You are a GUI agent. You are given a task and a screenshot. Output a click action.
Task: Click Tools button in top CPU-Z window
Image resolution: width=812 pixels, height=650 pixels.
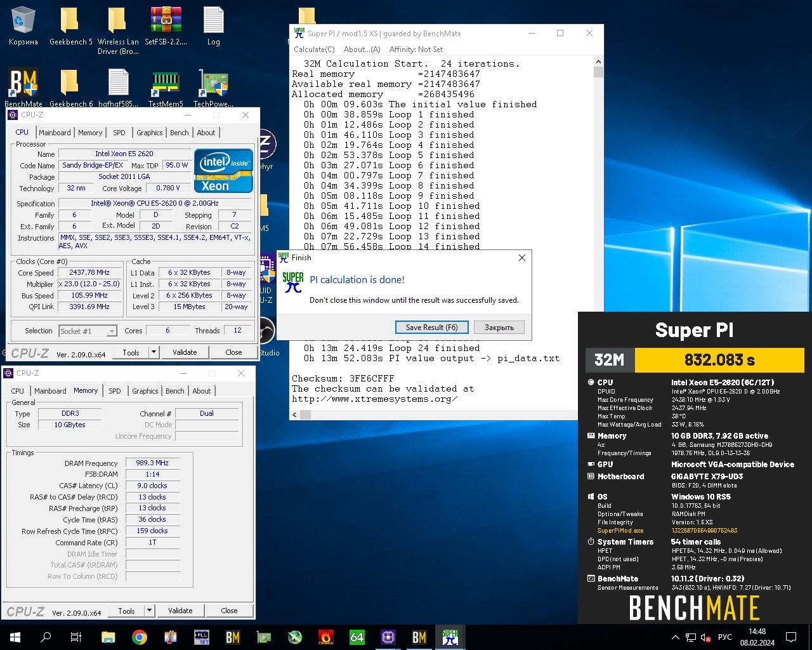[131, 352]
